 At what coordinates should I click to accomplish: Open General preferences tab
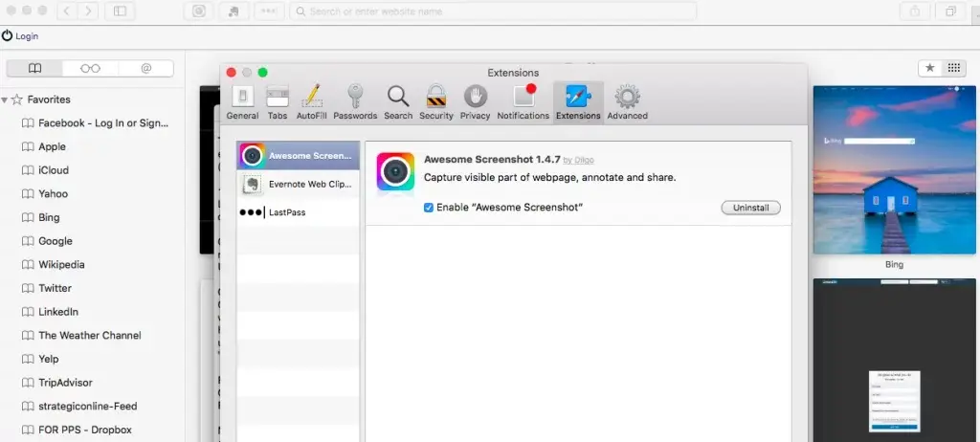click(x=242, y=102)
